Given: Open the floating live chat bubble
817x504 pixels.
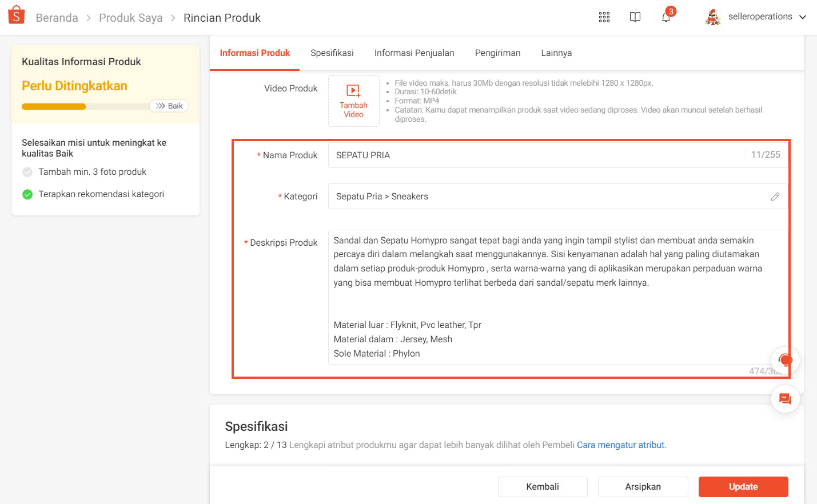Looking at the screenshot, I should click(785, 360).
